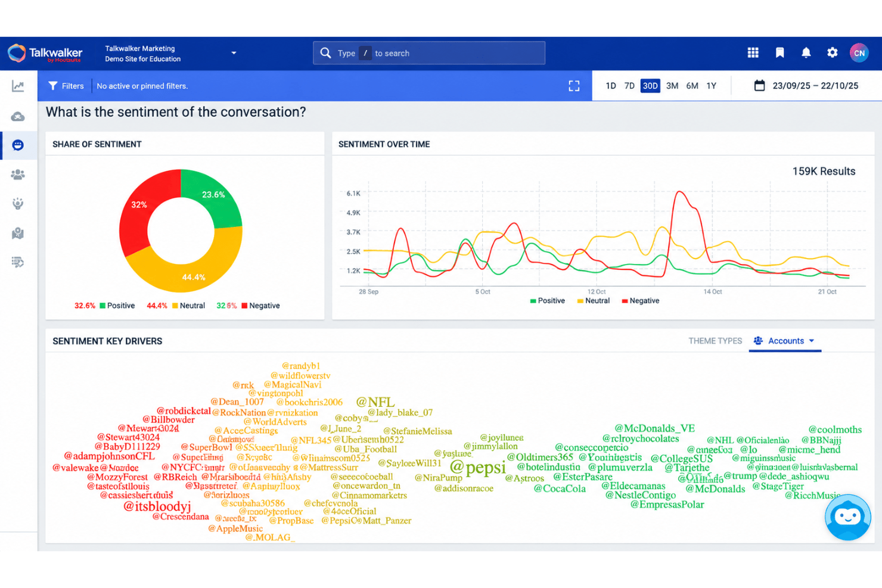The width and height of the screenshot is (882, 588).
Task: Open the notifications bell
Action: click(x=806, y=53)
